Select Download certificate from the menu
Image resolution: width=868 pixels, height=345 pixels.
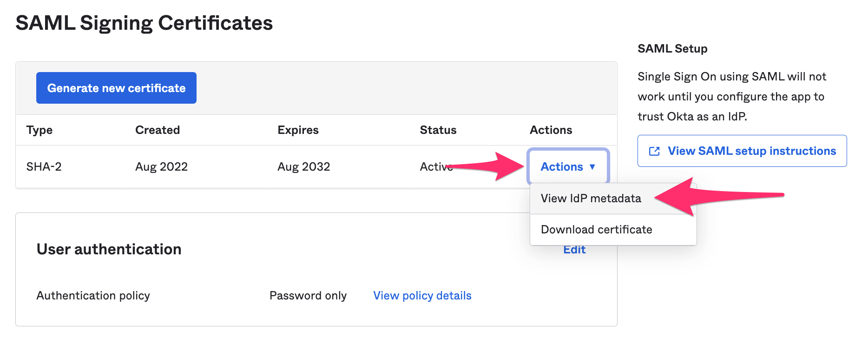596,229
